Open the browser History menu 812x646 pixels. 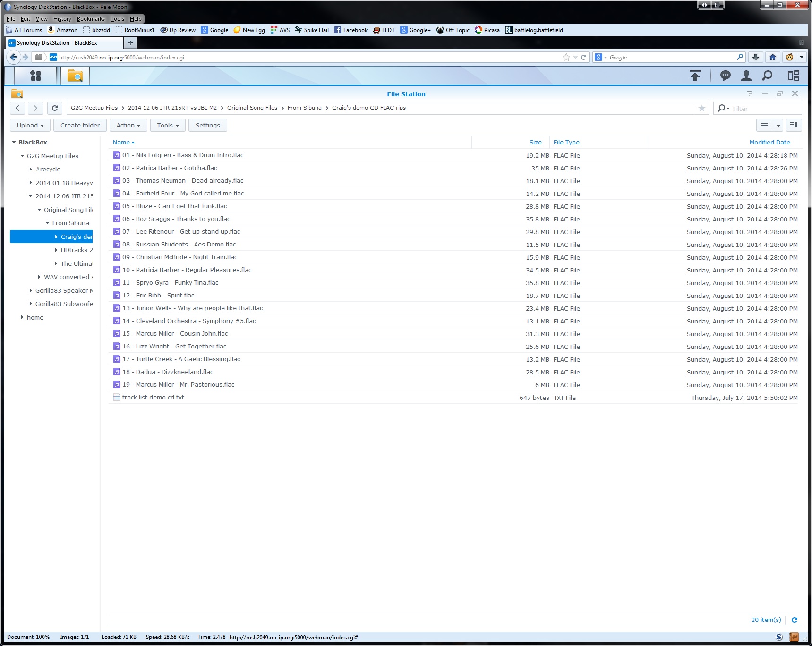(62, 19)
